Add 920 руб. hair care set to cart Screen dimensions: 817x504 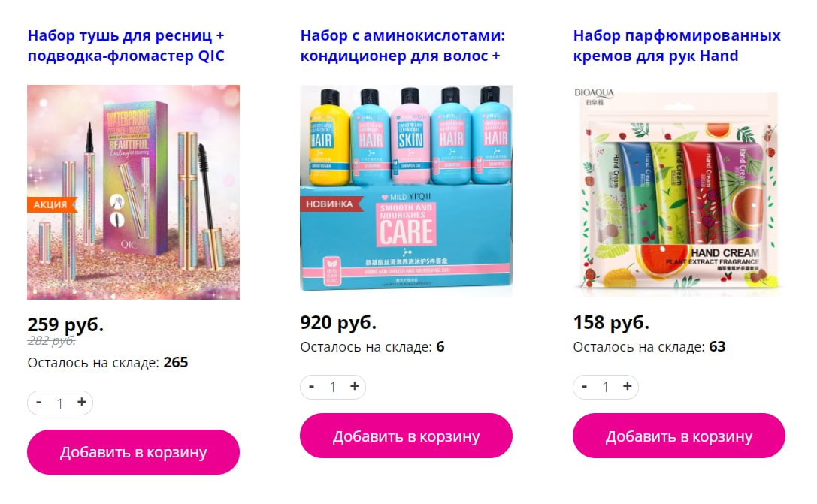[x=406, y=436]
